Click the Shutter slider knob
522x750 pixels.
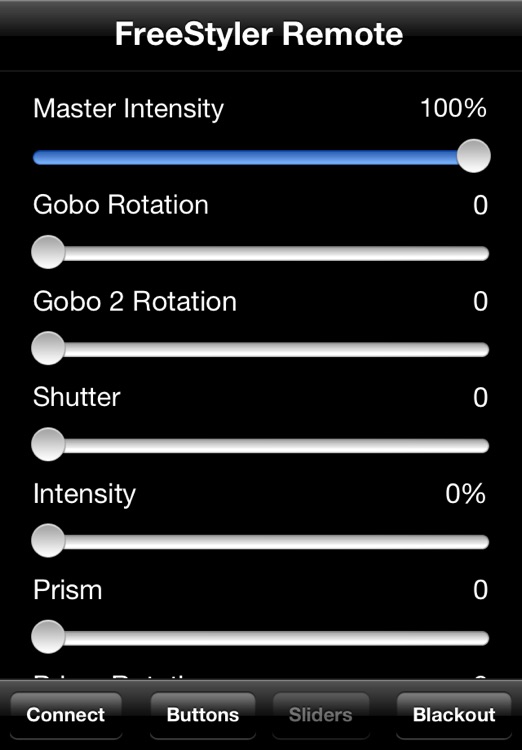(x=48, y=444)
